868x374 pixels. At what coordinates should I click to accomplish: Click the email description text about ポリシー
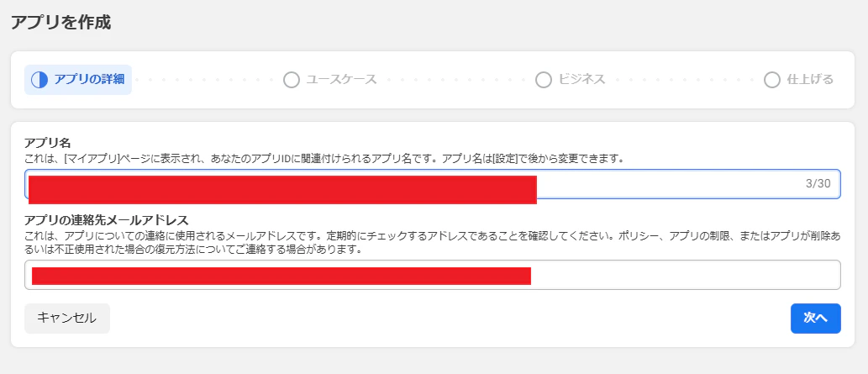(433, 243)
